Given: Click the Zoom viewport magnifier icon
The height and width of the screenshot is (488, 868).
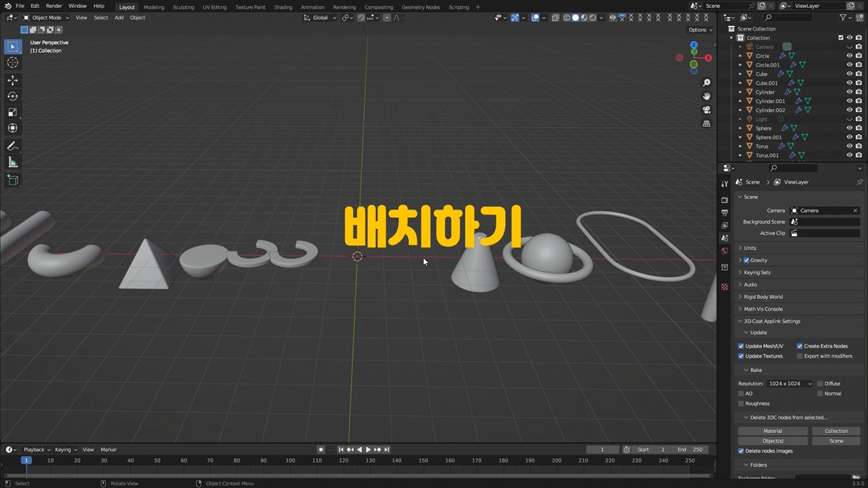Looking at the screenshot, I should pyautogui.click(x=706, y=82).
